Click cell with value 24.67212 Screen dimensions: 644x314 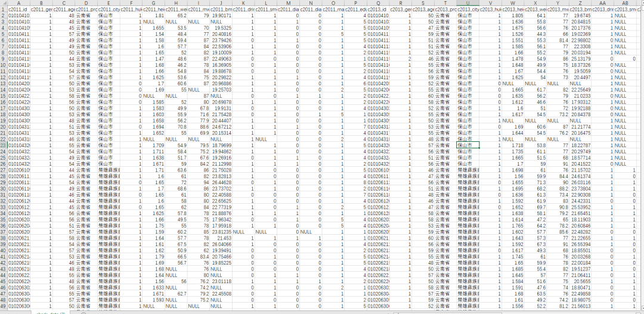[x=221, y=126]
